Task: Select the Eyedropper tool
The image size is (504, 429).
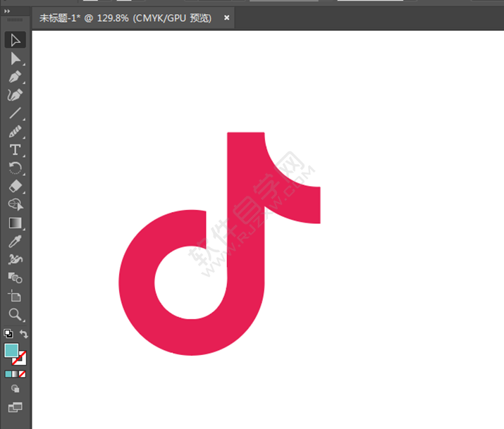Action: coord(15,241)
